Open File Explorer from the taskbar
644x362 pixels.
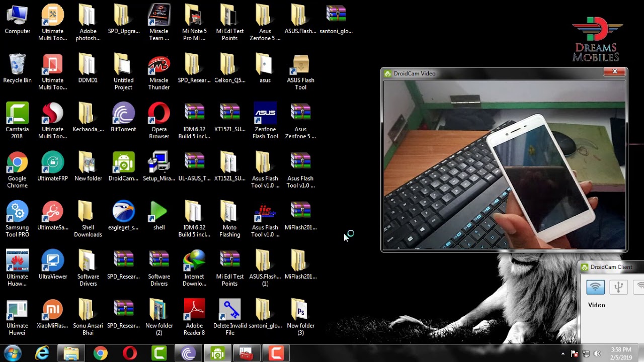[x=71, y=353]
